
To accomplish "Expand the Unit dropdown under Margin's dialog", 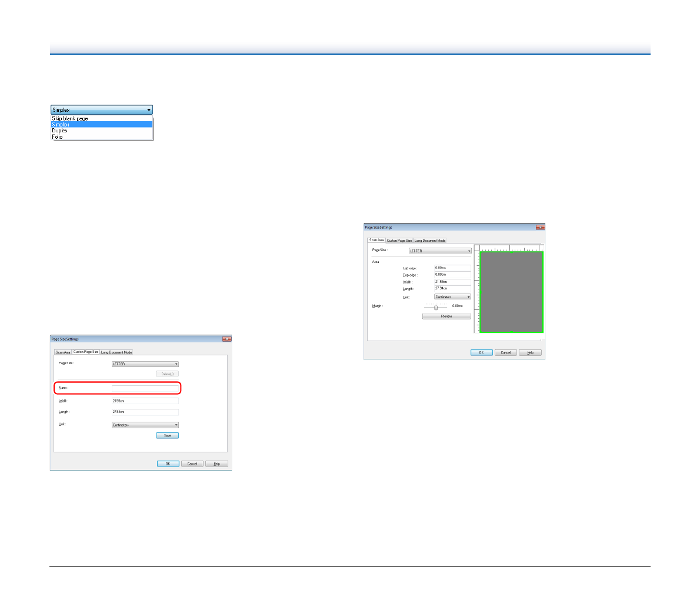I will coord(452,297).
